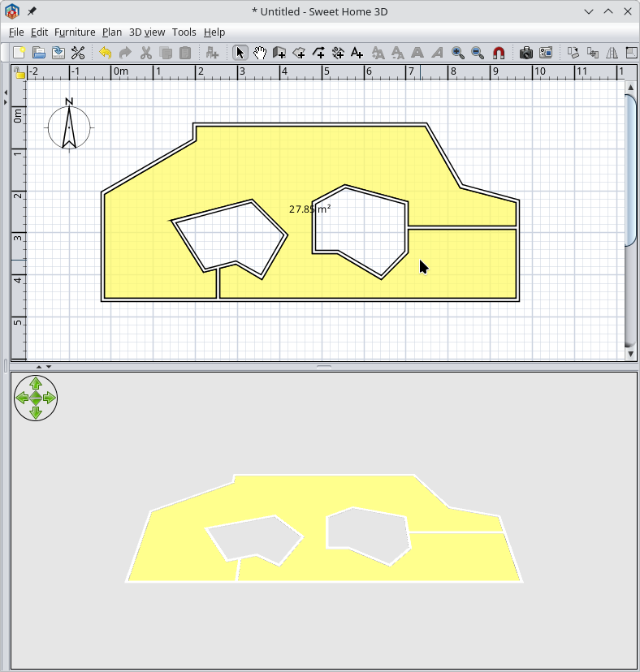Open the Edit menu
Viewport: 640px width, 672px height.
coord(39,32)
